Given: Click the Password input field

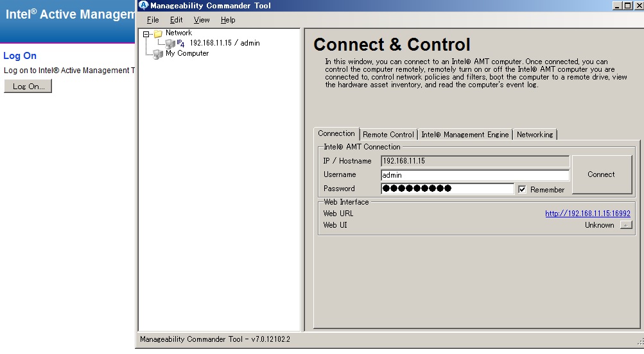Looking at the screenshot, I should (x=448, y=189).
